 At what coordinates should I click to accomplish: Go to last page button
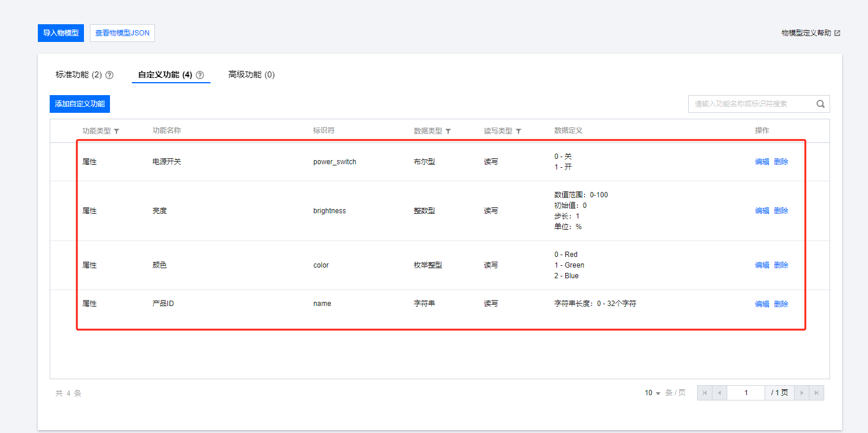pos(817,393)
